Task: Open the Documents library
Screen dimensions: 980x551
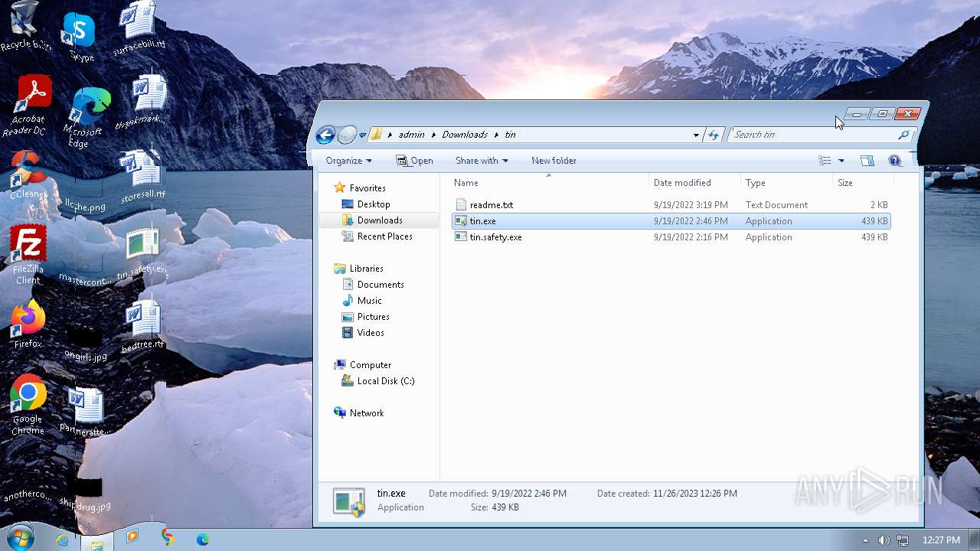Action: [381, 285]
